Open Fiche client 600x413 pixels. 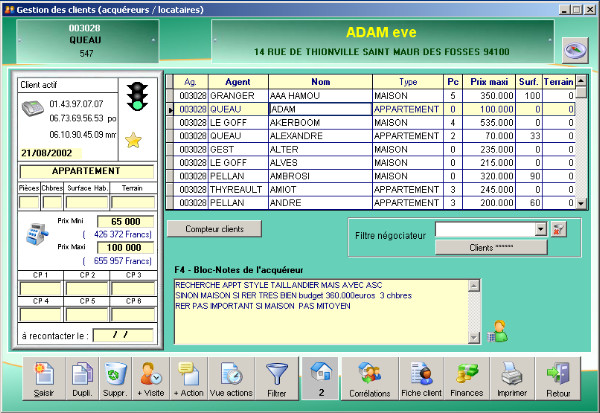(421, 379)
